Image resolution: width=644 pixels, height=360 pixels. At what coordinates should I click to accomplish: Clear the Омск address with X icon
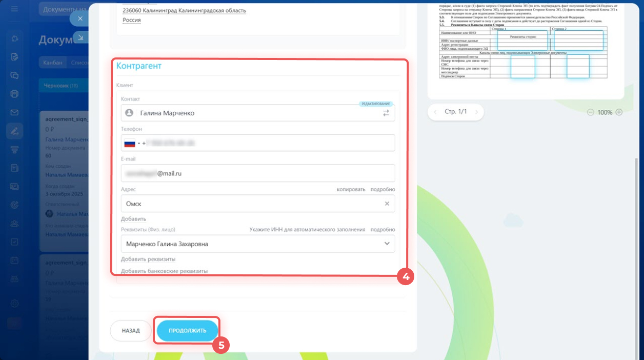tap(387, 204)
